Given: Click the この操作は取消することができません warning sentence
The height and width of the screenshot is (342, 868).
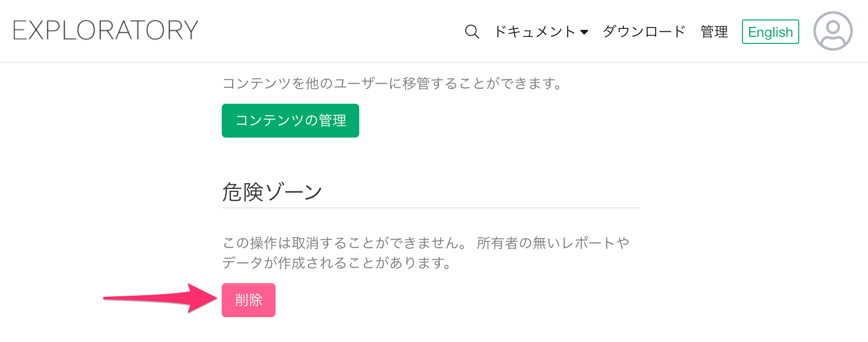Looking at the screenshot, I should [345, 243].
